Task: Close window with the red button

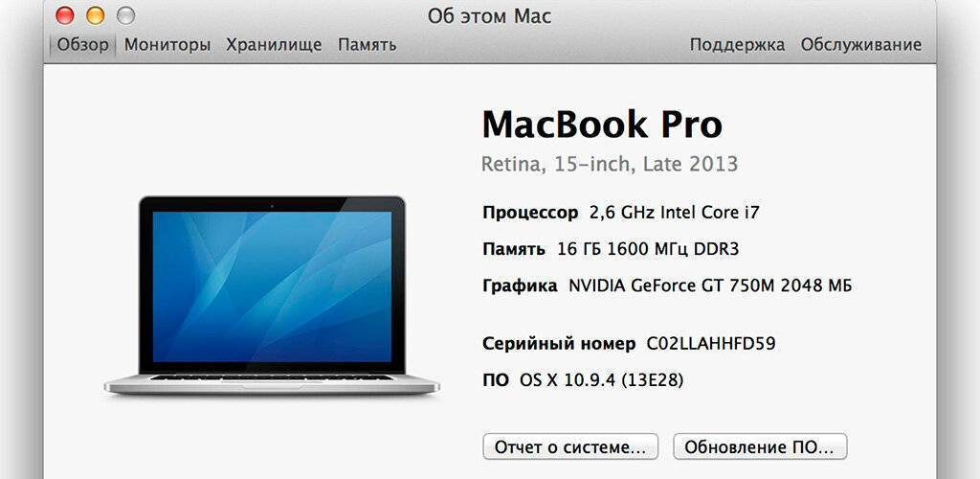Action: pyautogui.click(x=65, y=15)
